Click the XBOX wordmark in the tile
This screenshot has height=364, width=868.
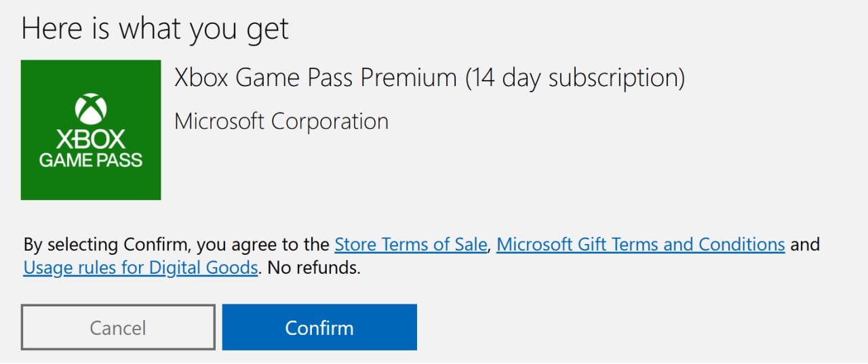click(x=90, y=140)
